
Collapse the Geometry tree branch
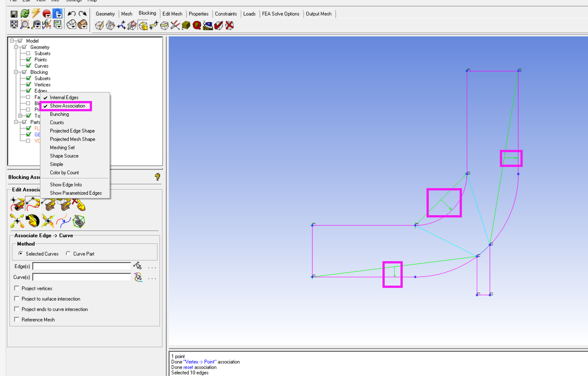pos(16,47)
